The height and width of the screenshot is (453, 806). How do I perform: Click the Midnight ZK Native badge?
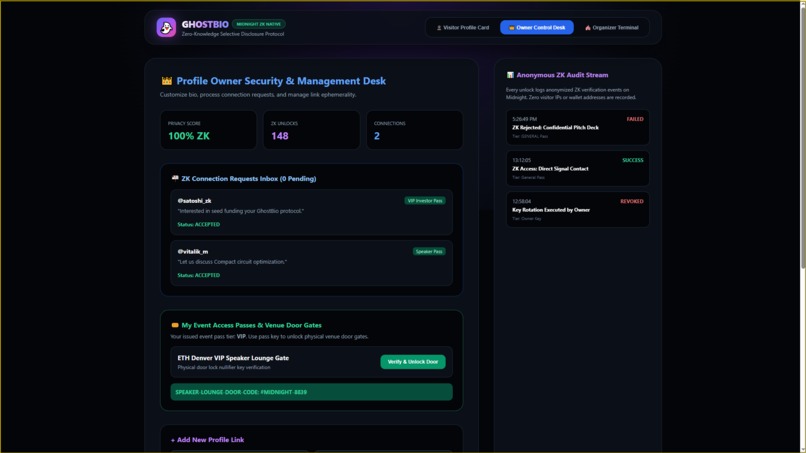[259, 24]
